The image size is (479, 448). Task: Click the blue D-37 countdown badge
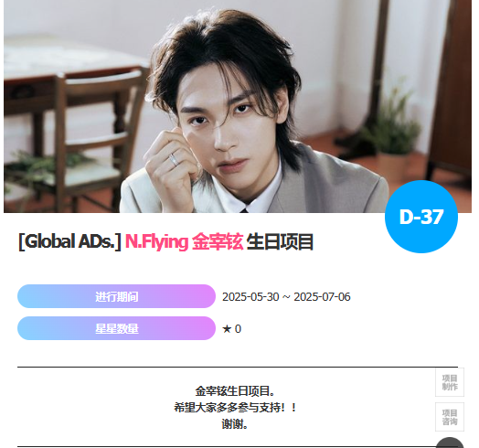point(421,217)
